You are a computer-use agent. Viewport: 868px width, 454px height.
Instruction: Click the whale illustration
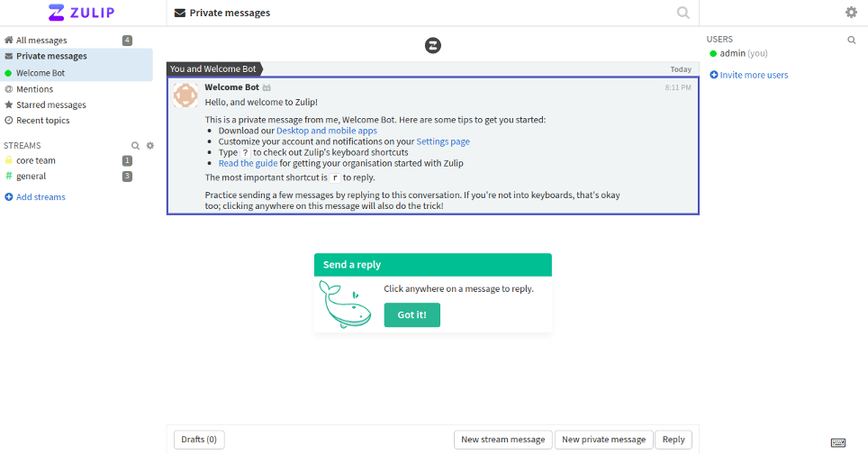[346, 304]
